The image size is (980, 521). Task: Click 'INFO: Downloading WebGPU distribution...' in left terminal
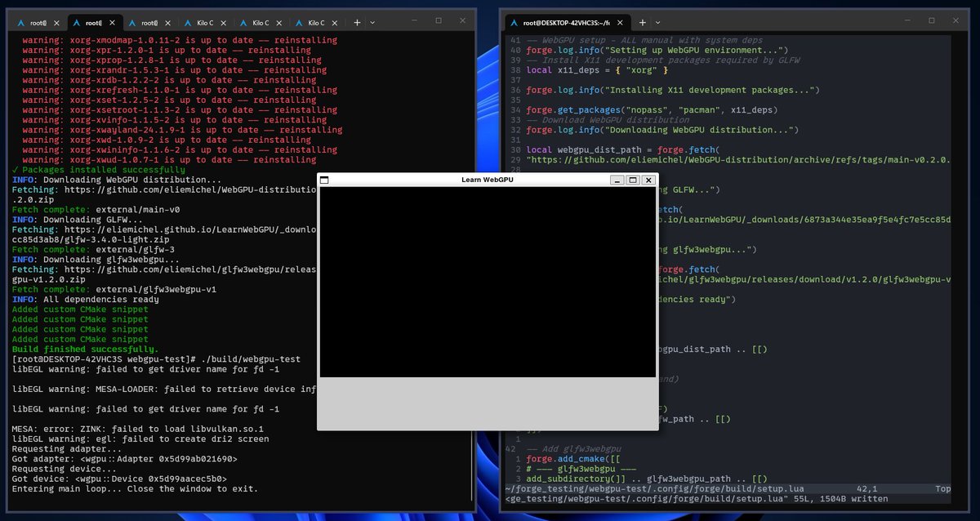pyautogui.click(x=116, y=180)
